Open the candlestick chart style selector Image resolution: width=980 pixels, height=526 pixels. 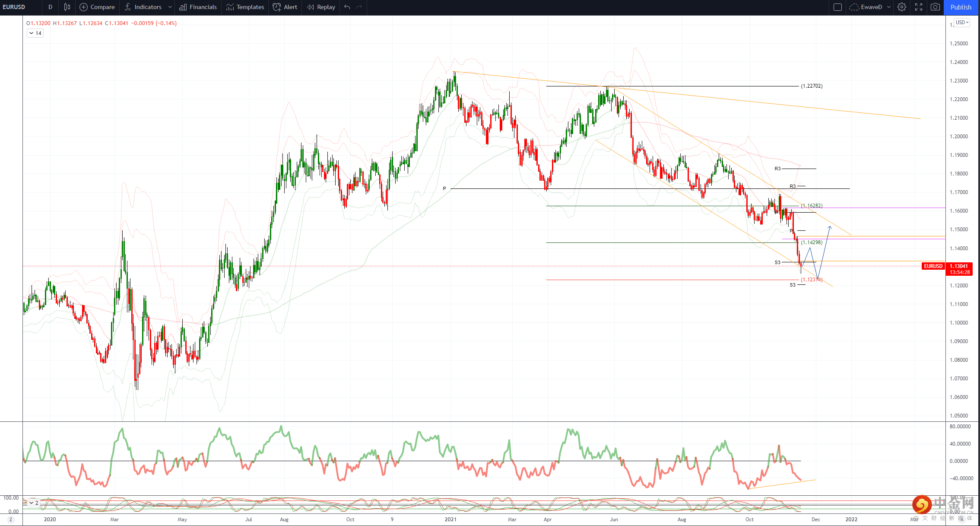67,7
